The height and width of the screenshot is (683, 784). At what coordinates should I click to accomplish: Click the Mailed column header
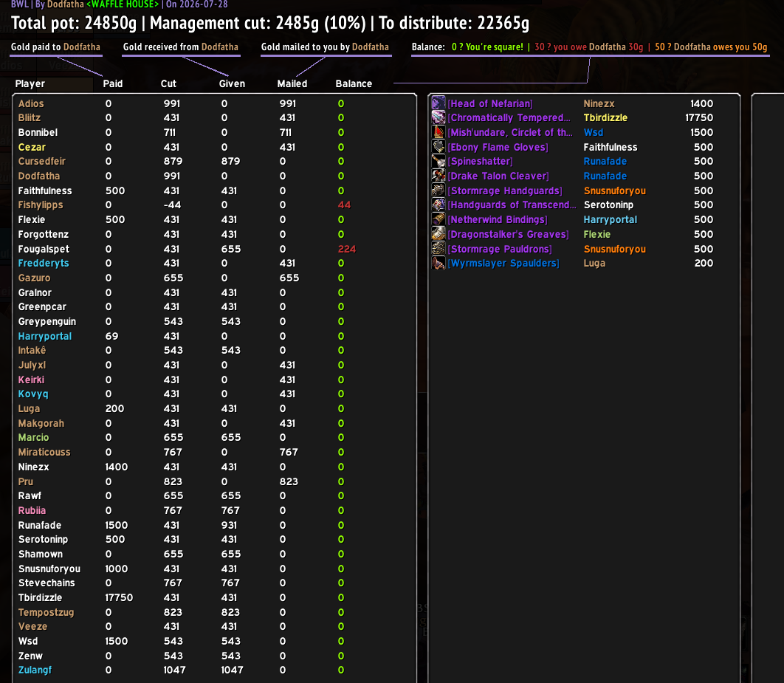(x=292, y=83)
